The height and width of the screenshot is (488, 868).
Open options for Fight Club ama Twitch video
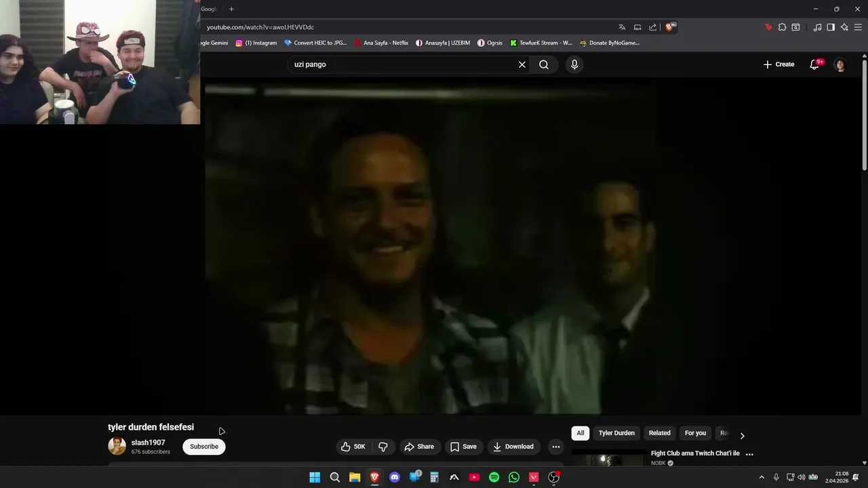749,454
